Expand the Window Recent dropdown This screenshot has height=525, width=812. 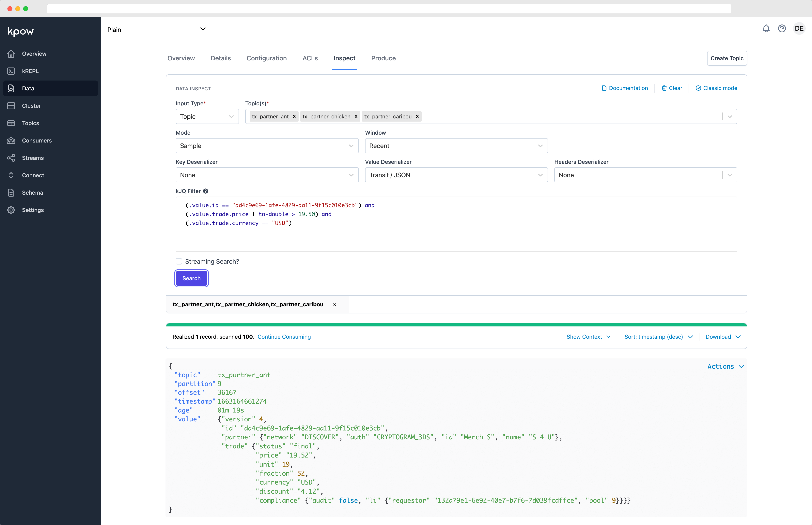pos(540,145)
